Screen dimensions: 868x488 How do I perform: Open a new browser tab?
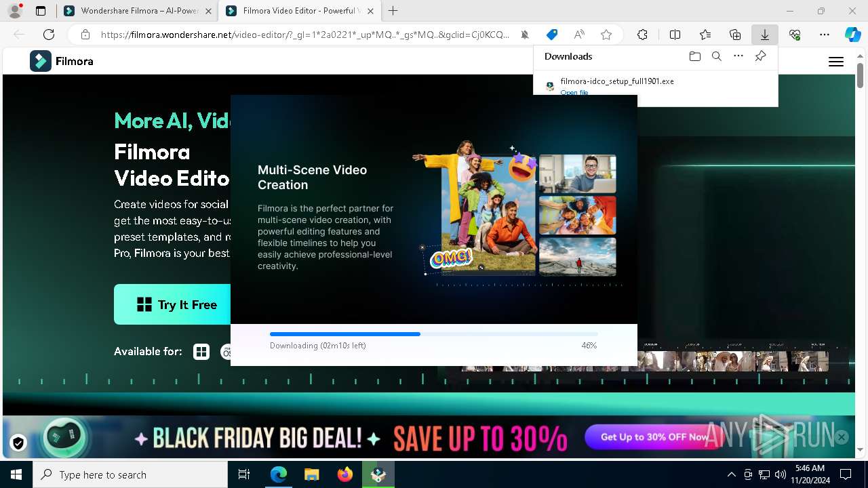click(393, 11)
